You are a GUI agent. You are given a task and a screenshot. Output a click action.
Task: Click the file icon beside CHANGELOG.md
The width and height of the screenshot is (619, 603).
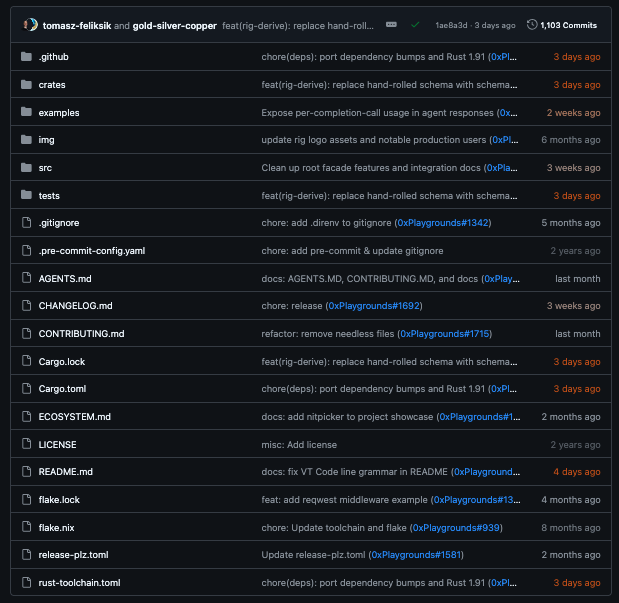click(26, 306)
